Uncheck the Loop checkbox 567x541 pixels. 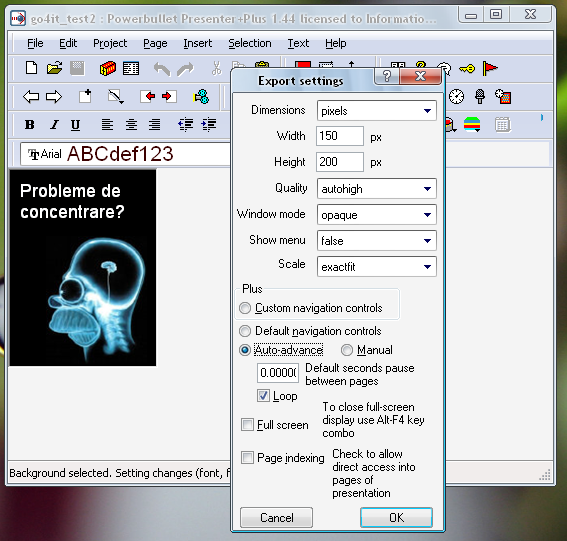coord(263,396)
